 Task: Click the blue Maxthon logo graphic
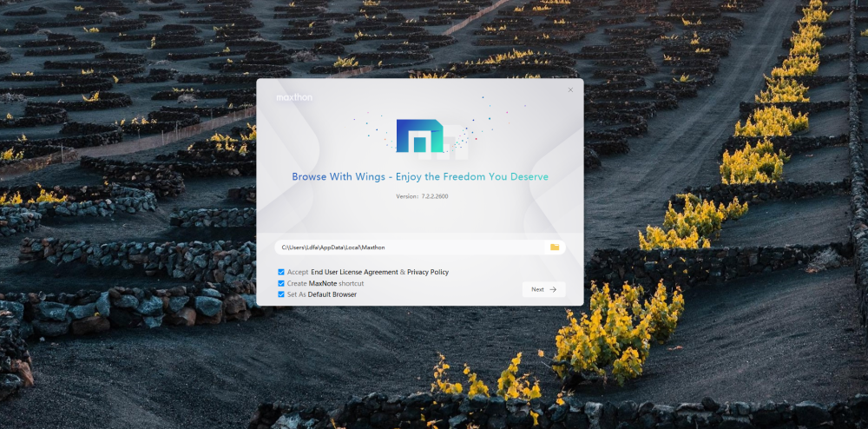tap(419, 137)
